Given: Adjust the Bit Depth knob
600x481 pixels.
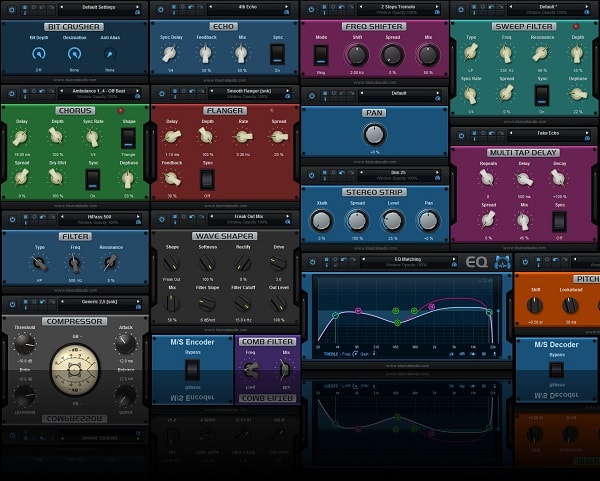Looking at the screenshot, I should coord(39,54).
